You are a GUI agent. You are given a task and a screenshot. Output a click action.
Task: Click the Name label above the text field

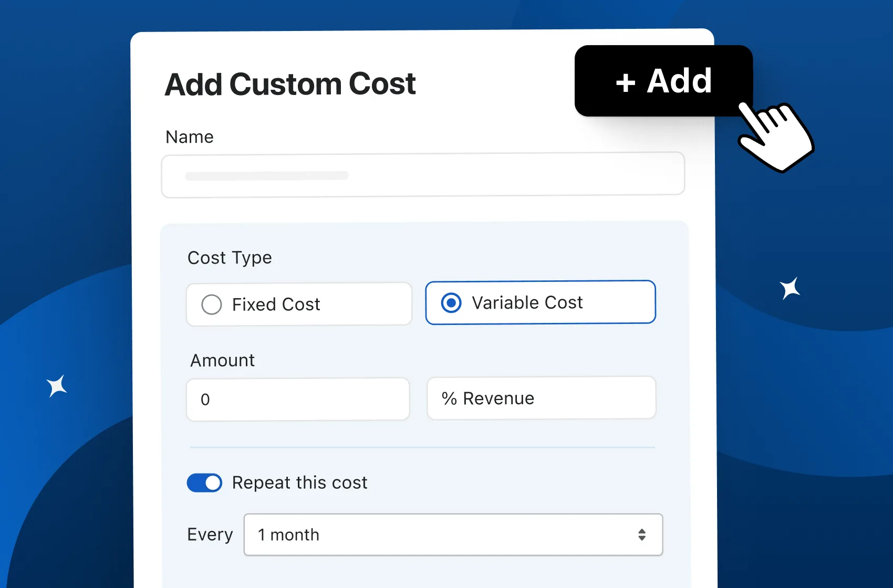click(x=189, y=136)
